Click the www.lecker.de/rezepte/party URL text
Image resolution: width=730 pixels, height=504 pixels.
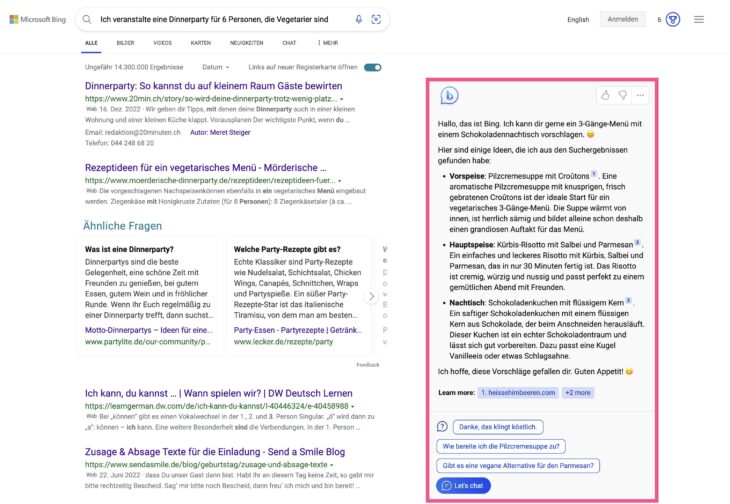pos(283,342)
